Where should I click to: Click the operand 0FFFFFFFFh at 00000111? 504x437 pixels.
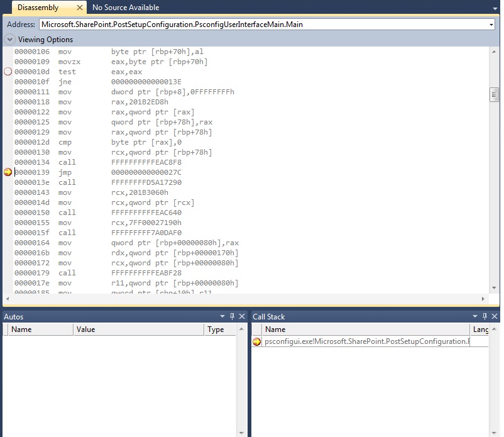(x=212, y=92)
